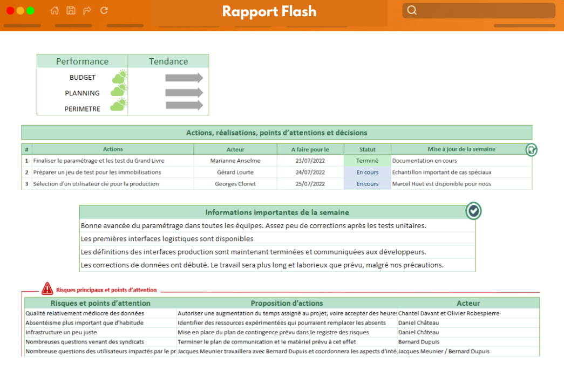This screenshot has width=564, height=392.
Task: Click the 'Terminé' status cell
Action: pos(367,161)
